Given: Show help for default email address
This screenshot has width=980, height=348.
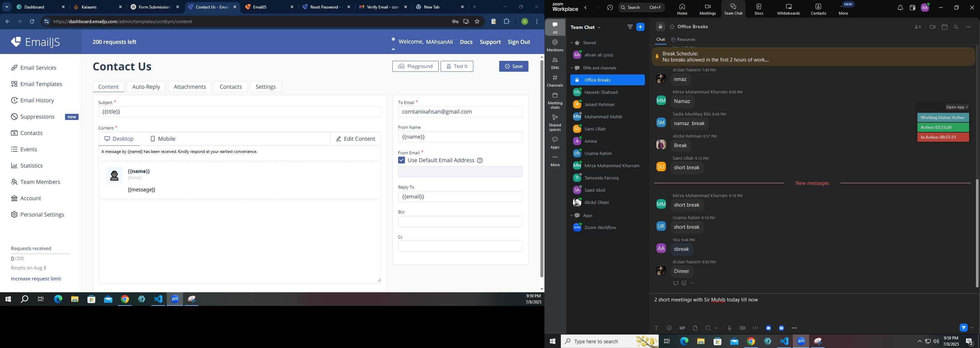Looking at the screenshot, I should point(480,160).
